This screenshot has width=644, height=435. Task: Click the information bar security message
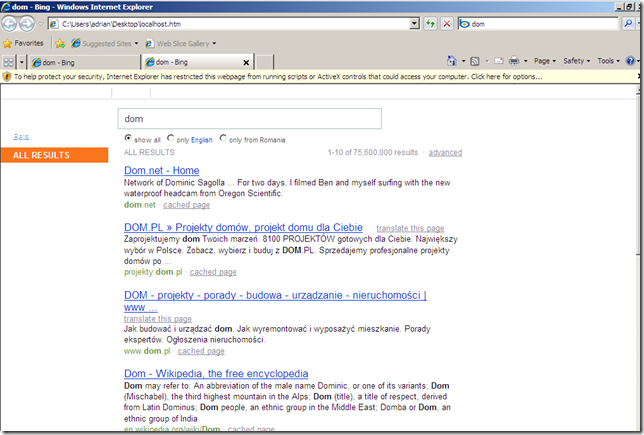[x=278, y=76]
